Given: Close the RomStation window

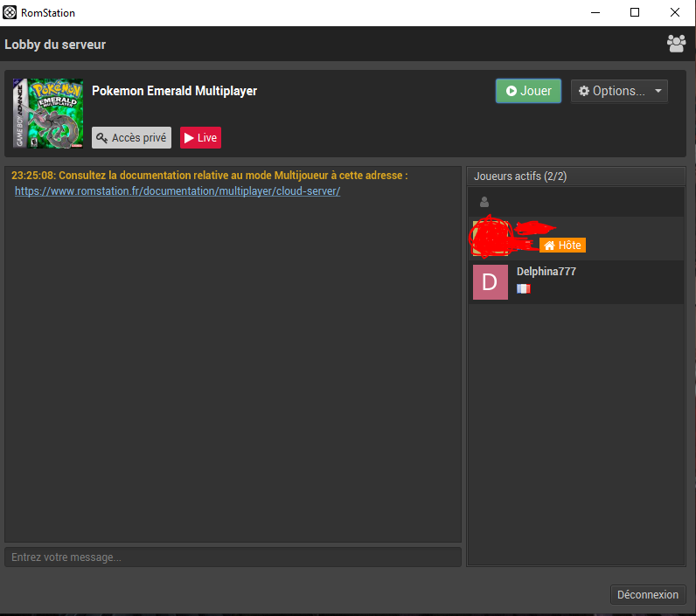Looking at the screenshot, I should tap(675, 12).
